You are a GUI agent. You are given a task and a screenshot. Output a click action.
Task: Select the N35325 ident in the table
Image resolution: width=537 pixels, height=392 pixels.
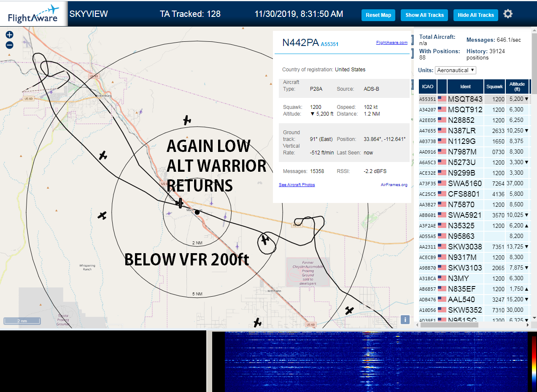(461, 226)
